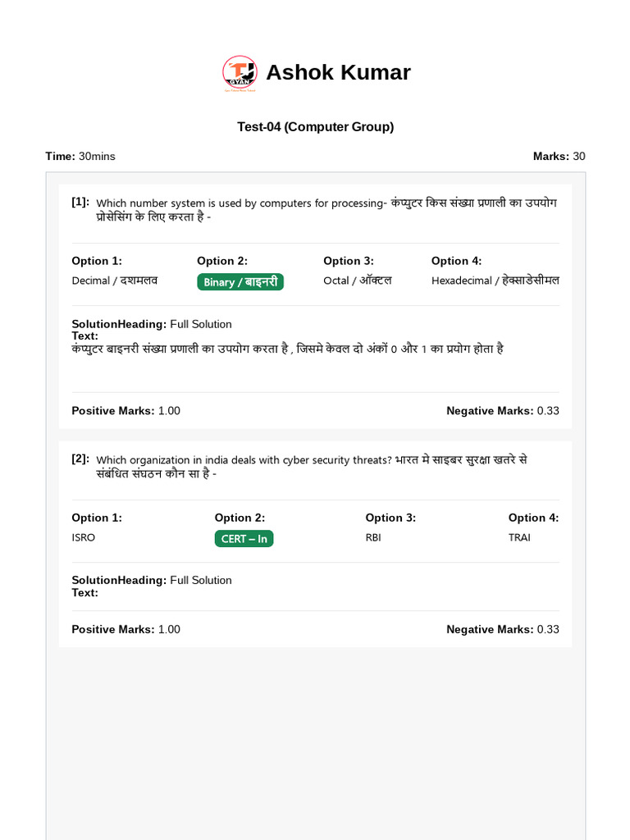The image size is (630, 840).
Task: Click the question 2 cyber security text
Action: pos(312,467)
